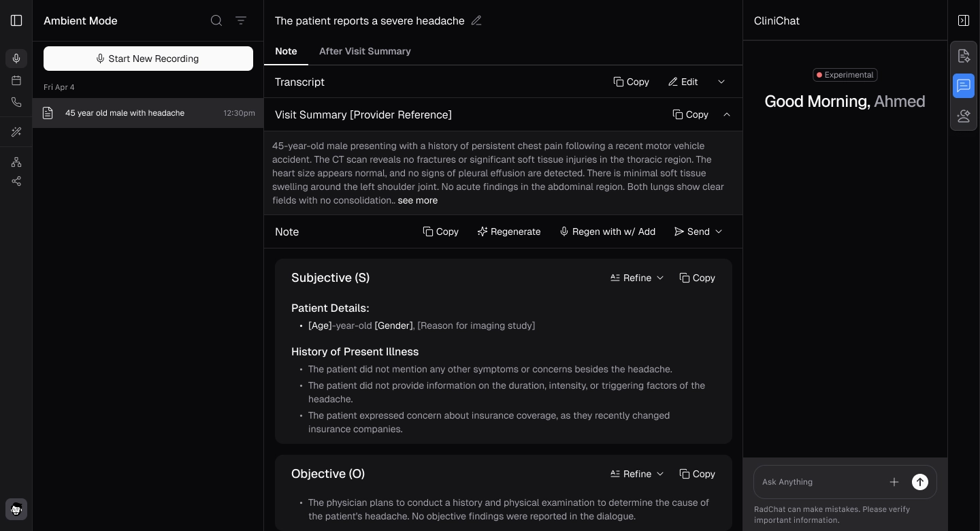Collapse the CliniChat panel icon
This screenshot has height=531, width=980.
tap(964, 20)
